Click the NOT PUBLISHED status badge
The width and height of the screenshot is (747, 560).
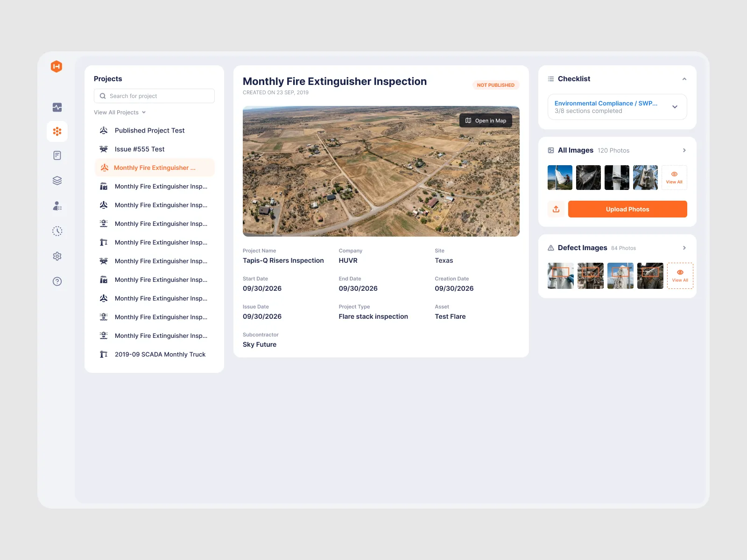tap(495, 85)
